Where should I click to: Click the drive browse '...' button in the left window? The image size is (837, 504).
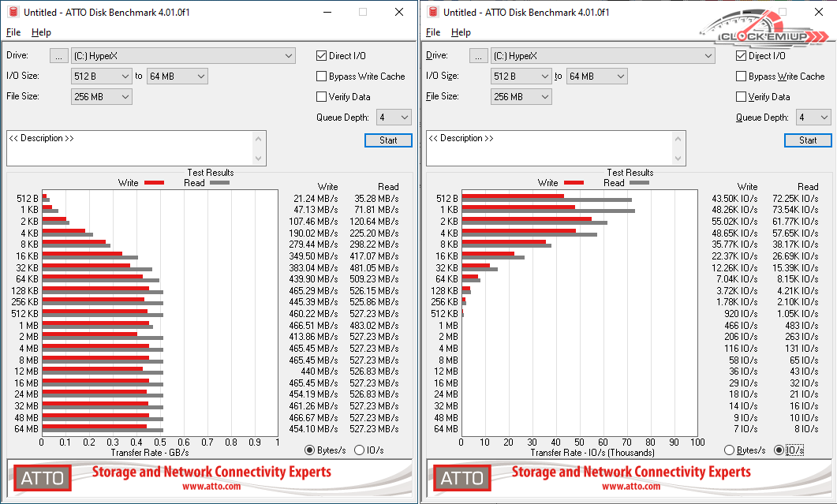(59, 56)
